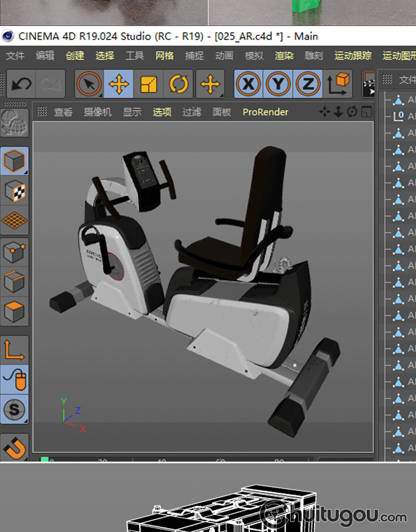Toggle Y axis lock
The image size is (416, 532).
[x=278, y=84]
